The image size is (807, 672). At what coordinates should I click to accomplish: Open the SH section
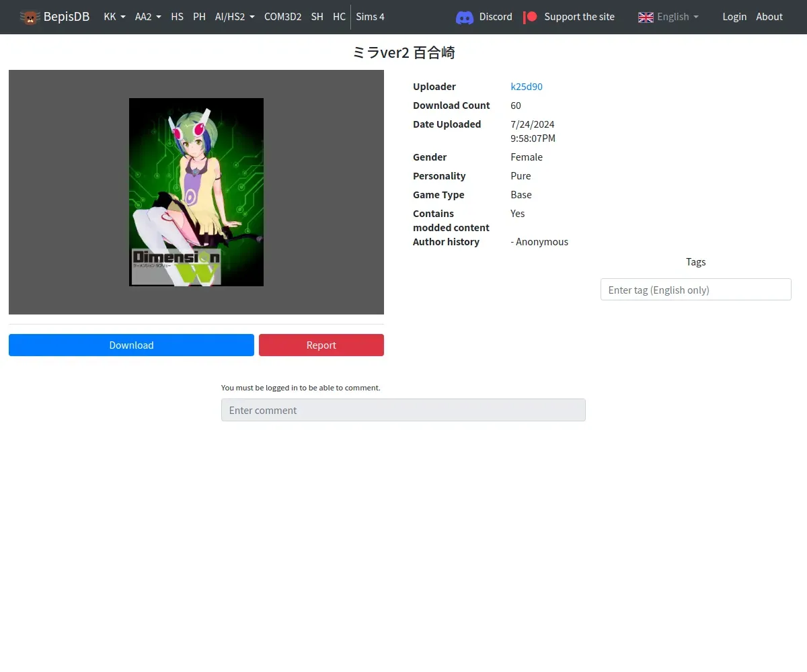point(317,17)
